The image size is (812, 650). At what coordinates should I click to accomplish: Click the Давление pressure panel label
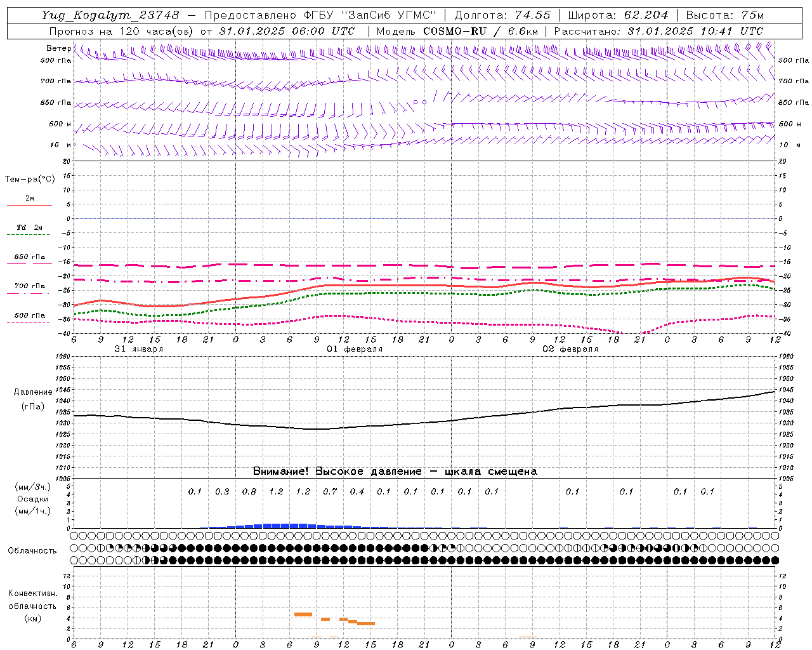[33, 392]
